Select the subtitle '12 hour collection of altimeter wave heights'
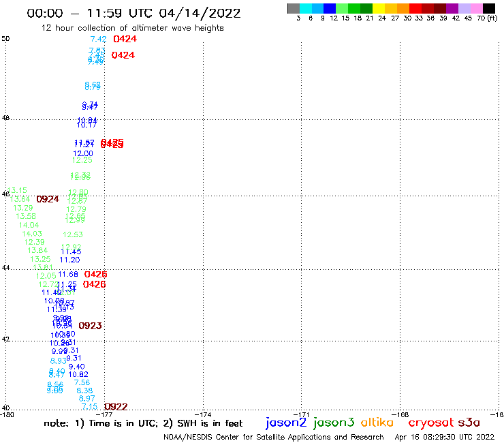The width and height of the screenshot is (504, 443). click(x=132, y=28)
